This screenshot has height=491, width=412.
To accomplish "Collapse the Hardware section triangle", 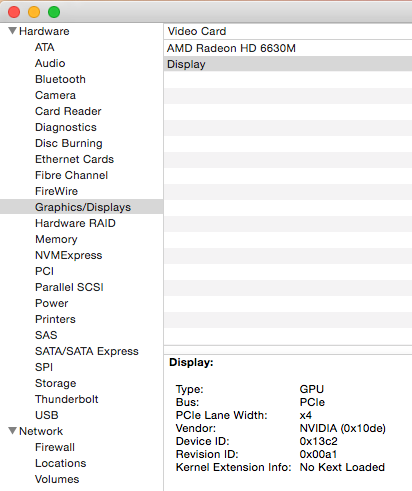I will [x=12, y=31].
